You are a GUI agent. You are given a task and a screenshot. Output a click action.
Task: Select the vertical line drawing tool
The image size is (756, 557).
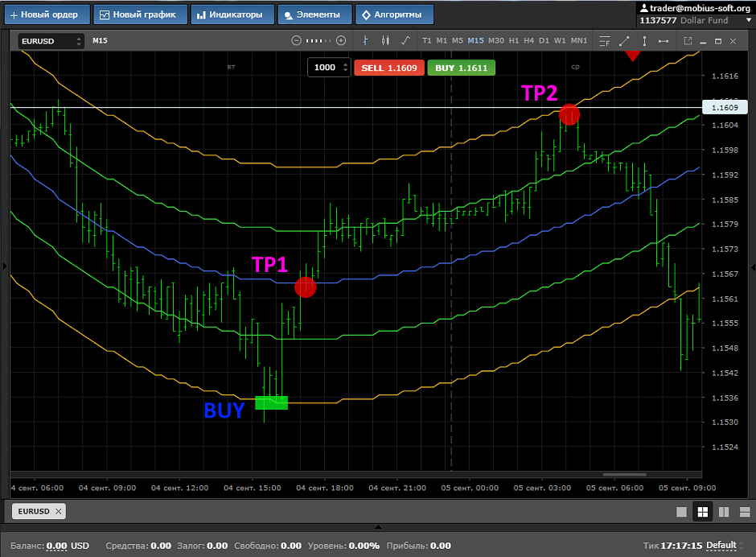(x=643, y=40)
